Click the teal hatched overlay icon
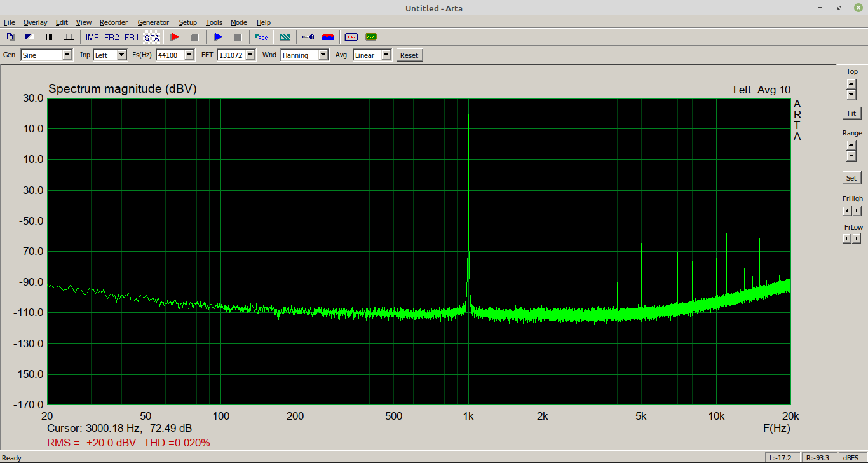 coord(285,37)
